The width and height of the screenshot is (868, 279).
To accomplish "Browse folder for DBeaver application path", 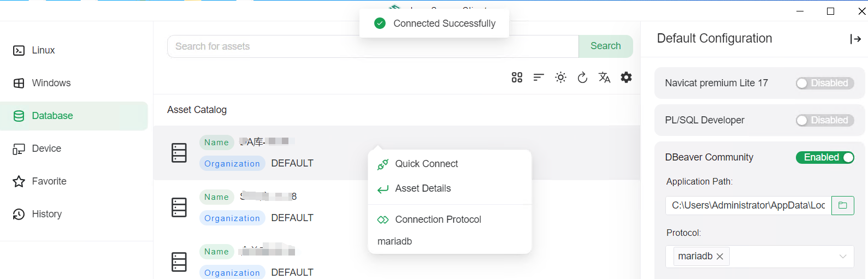I will click(x=843, y=205).
